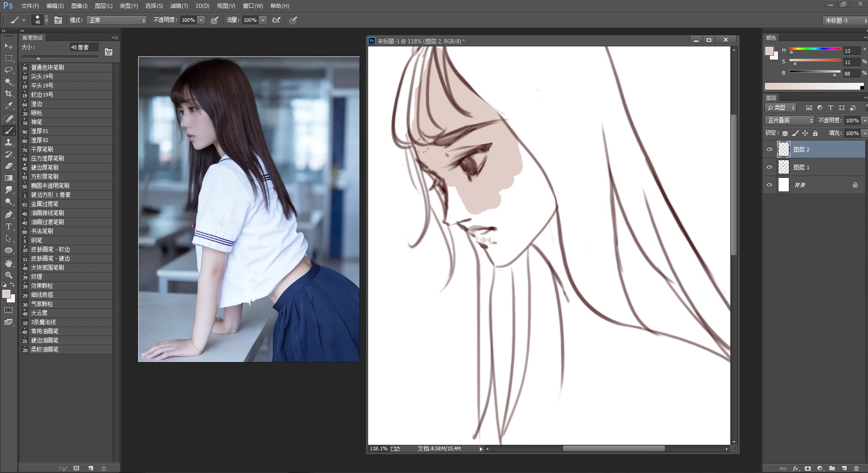Select the Eyedropper tool
Screen dimensions: 868x473
tap(8, 106)
